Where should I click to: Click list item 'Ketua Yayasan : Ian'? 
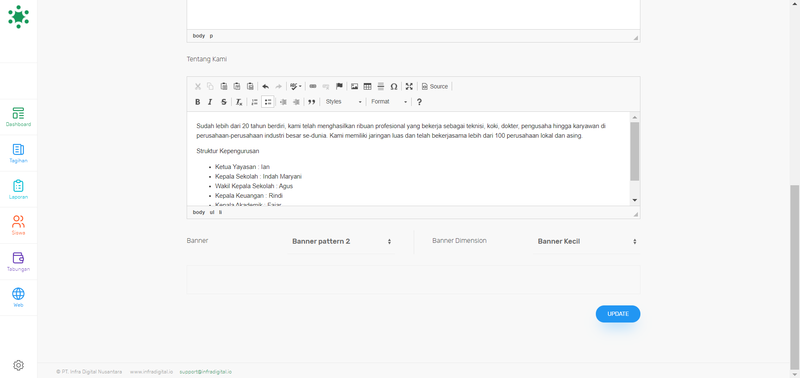pos(242,166)
